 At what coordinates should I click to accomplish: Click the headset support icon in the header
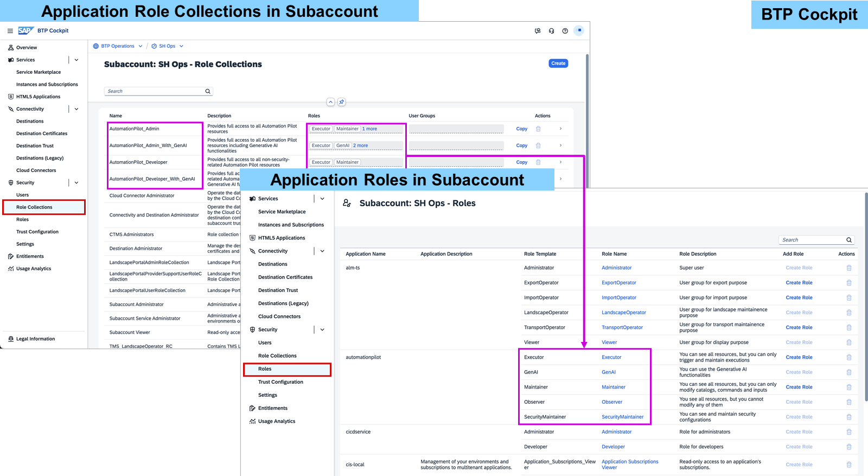pos(551,31)
